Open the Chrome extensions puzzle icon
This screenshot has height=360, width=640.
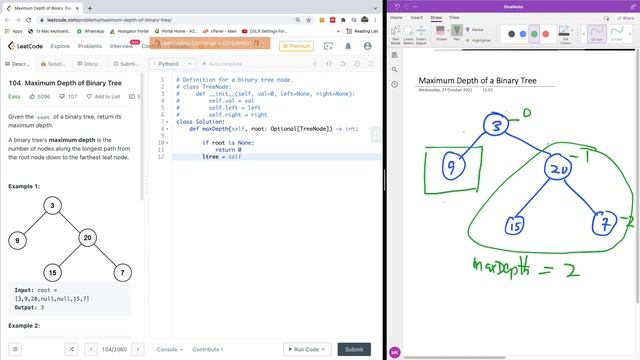(x=343, y=20)
